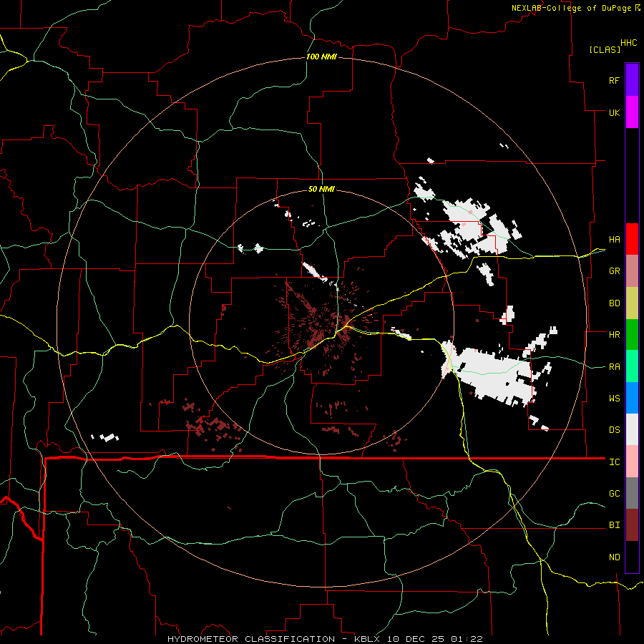Click the "HR" legend label
Image resolution: width=644 pixels, height=644 pixels.
pyautogui.click(x=615, y=335)
